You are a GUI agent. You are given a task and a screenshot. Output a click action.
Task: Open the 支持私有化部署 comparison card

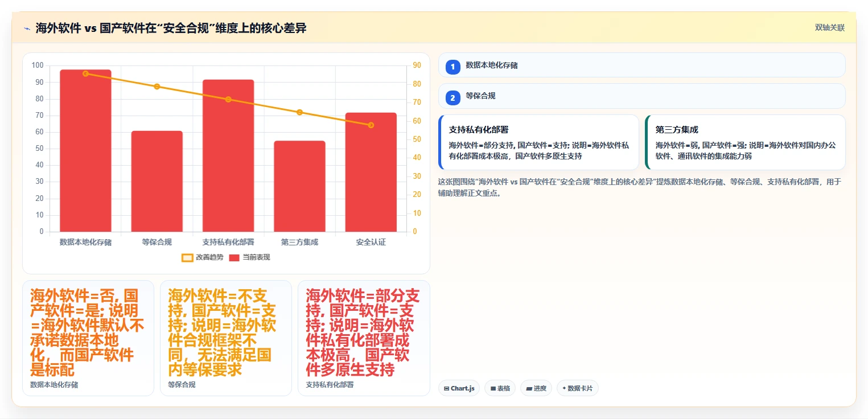(x=538, y=142)
